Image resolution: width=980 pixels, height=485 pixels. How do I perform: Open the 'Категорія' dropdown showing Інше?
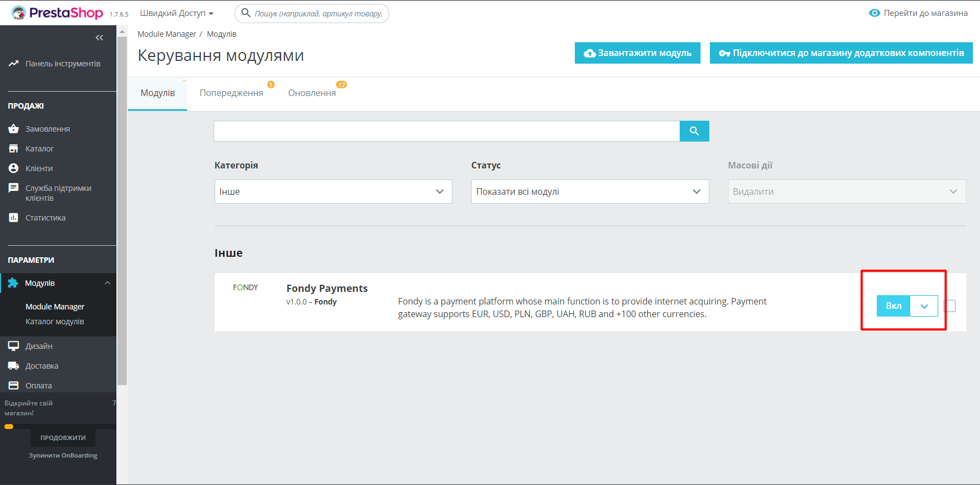click(x=333, y=191)
